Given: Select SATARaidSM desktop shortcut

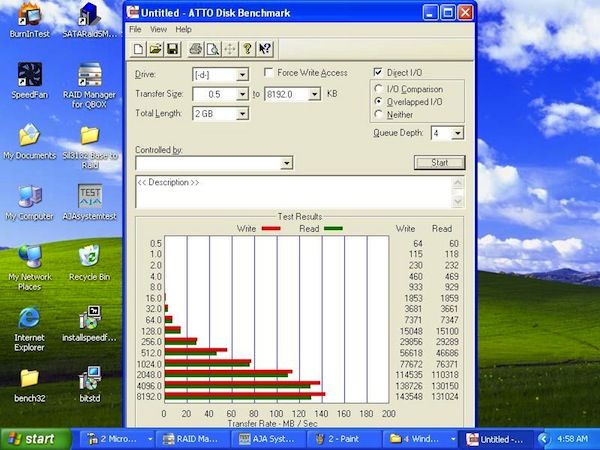Looking at the screenshot, I should tap(90, 20).
